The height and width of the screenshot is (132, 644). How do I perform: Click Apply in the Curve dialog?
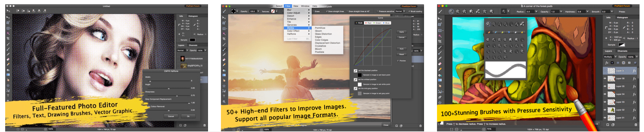click(x=401, y=32)
